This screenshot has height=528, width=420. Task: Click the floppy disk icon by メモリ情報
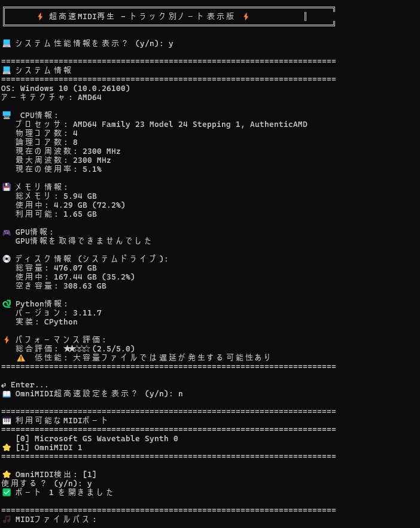point(7,187)
